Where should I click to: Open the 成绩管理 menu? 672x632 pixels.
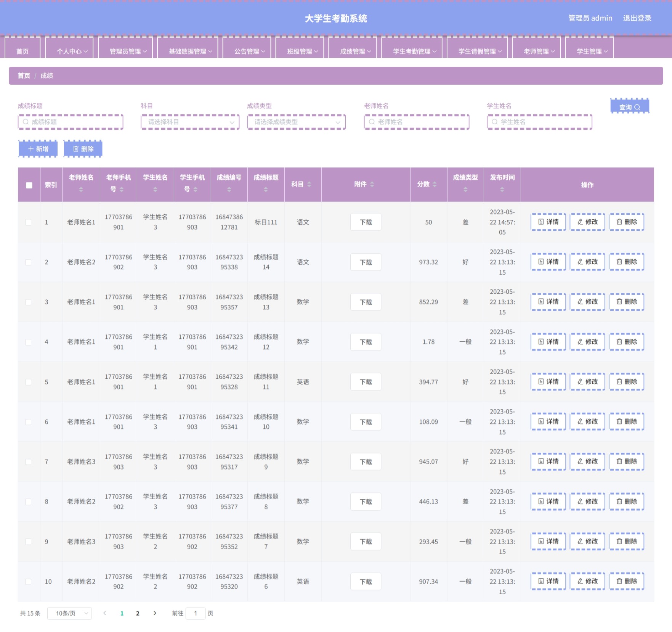[x=355, y=51]
